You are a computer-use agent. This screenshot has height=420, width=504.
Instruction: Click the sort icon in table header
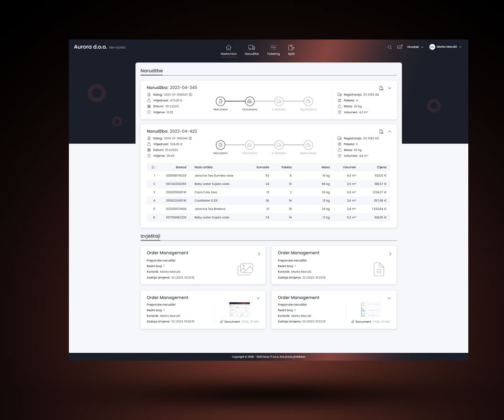pyautogui.click(x=153, y=167)
